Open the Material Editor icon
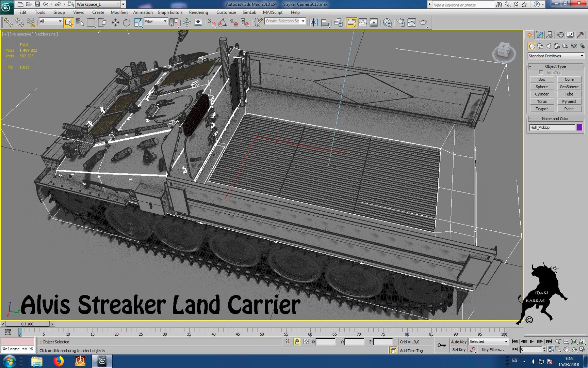This screenshot has height=368, width=588. 387,22
